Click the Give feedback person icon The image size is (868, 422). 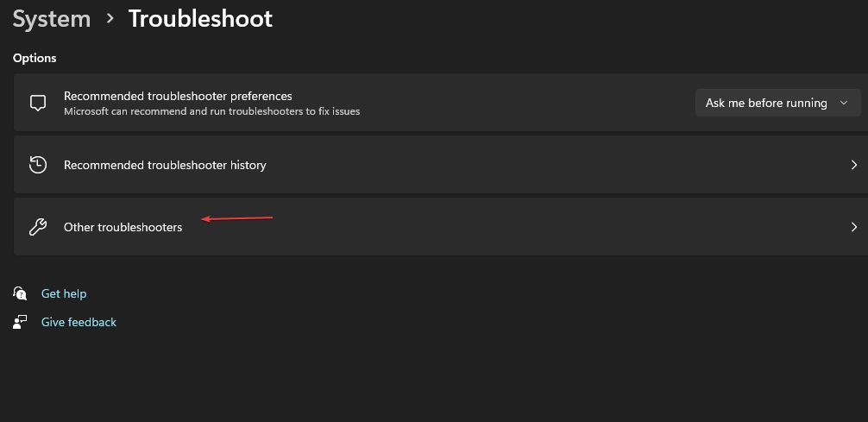21,322
